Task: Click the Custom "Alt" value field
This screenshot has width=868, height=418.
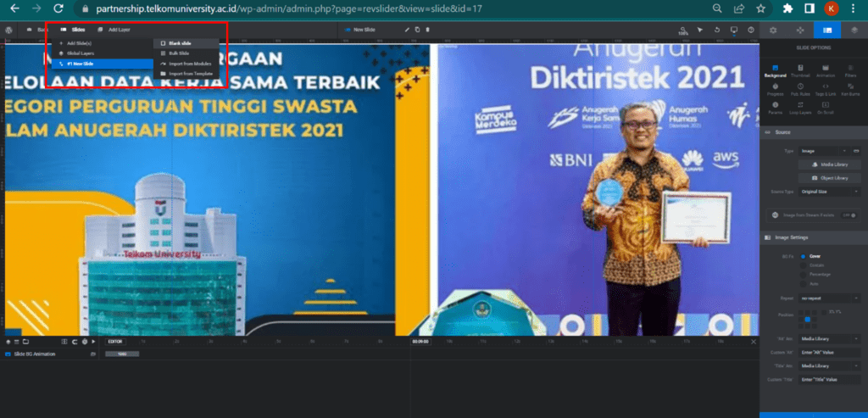Action: (829, 352)
